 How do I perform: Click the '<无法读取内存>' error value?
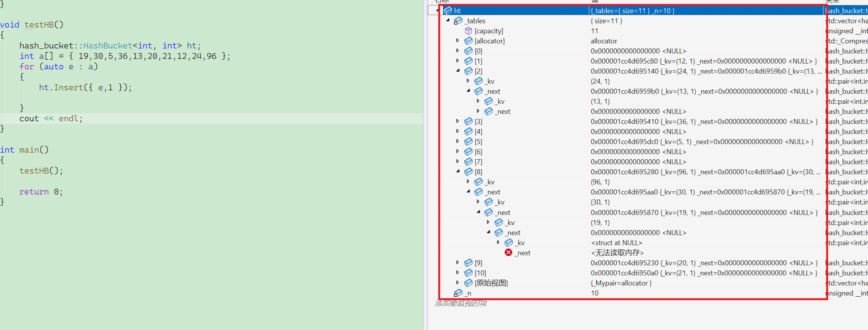point(618,253)
